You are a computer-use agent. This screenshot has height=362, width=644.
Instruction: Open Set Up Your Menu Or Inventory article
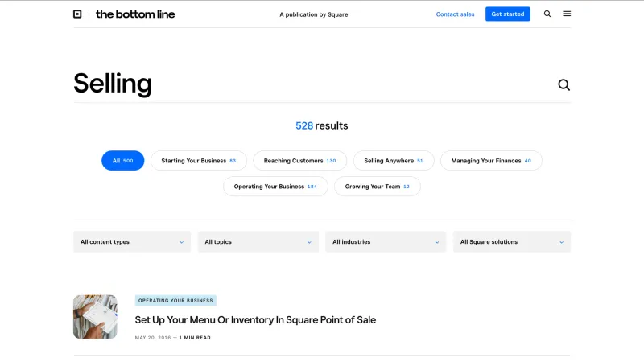pyautogui.click(x=255, y=319)
